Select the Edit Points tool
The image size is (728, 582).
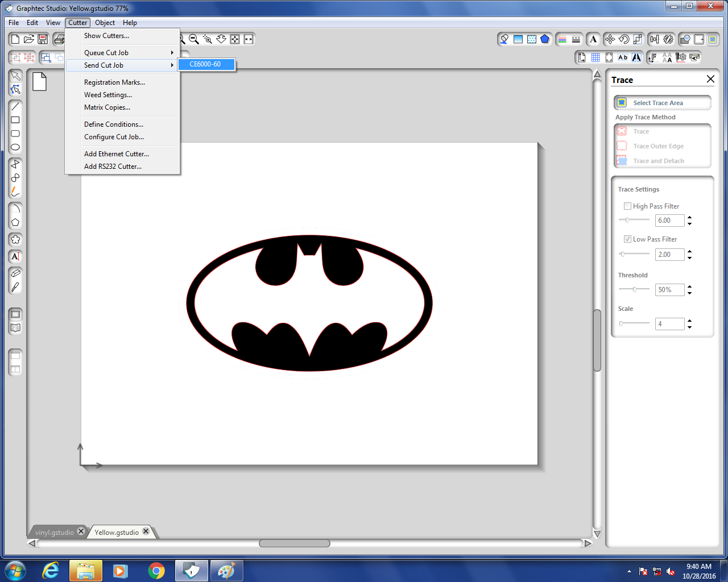click(15, 89)
